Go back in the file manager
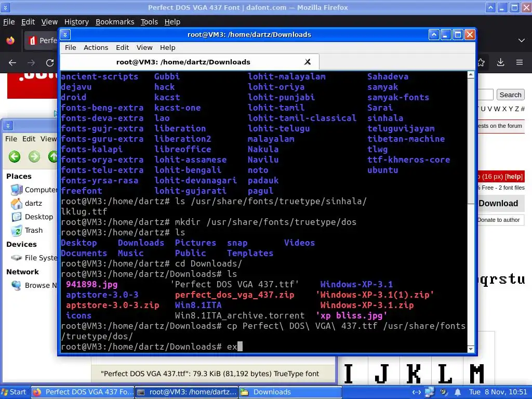 click(x=15, y=156)
